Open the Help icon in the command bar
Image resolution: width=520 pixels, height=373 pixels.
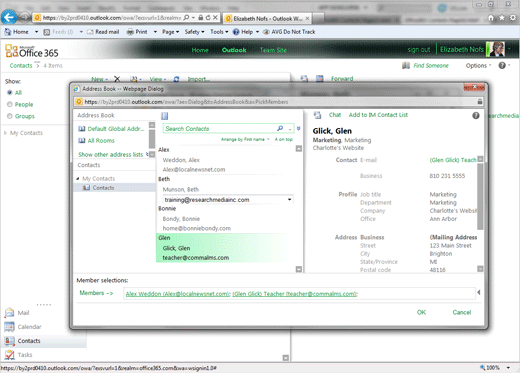coord(236,32)
